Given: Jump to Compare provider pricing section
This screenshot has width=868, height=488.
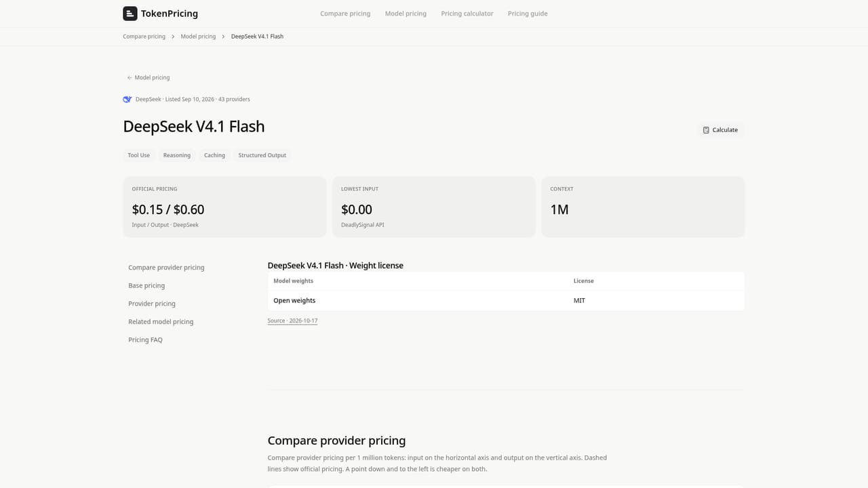Looking at the screenshot, I should point(166,268).
